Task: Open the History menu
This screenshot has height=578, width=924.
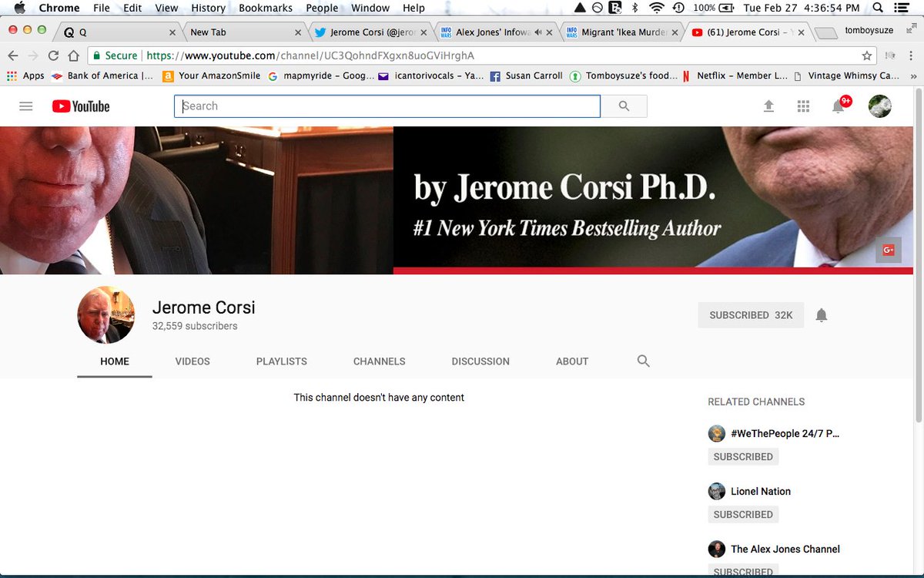Action: (x=208, y=8)
